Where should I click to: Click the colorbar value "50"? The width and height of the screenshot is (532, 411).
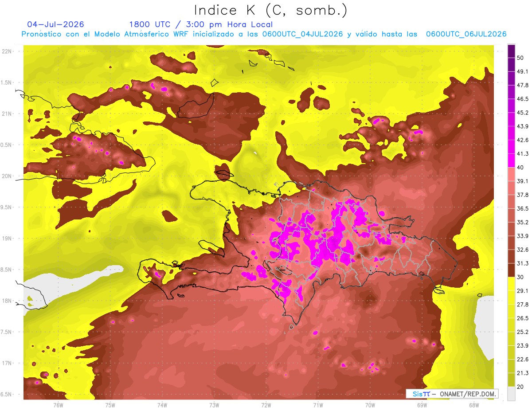click(520, 58)
